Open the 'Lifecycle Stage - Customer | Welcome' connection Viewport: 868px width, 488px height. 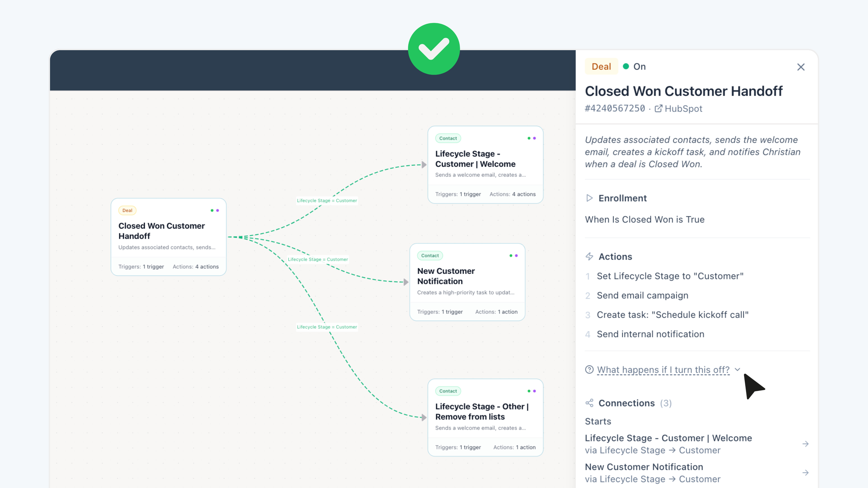point(697,444)
